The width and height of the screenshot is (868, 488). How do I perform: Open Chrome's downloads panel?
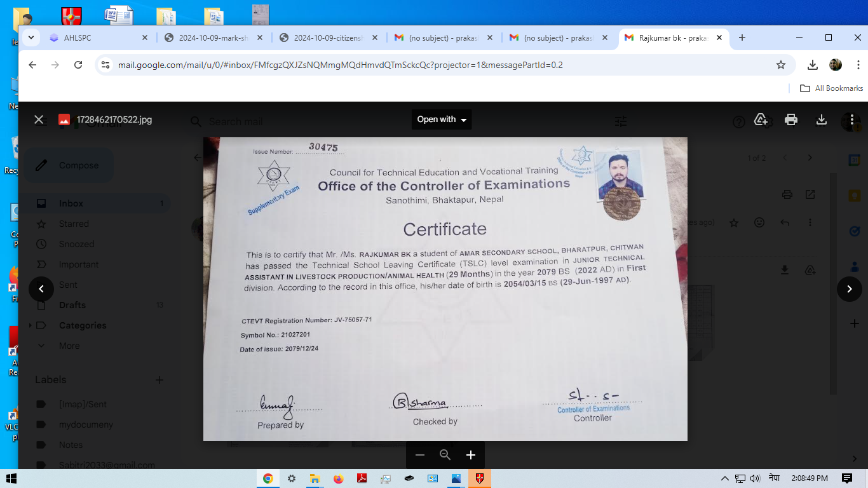pyautogui.click(x=812, y=65)
